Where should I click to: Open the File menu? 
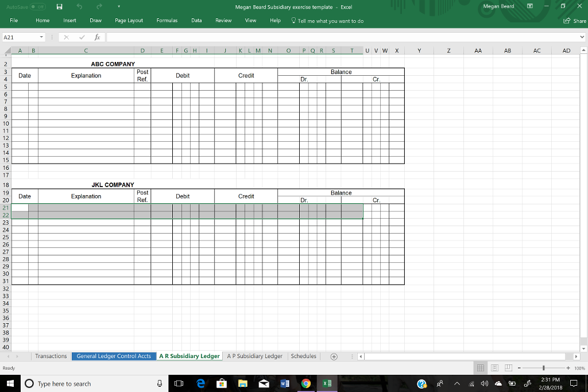coord(14,21)
